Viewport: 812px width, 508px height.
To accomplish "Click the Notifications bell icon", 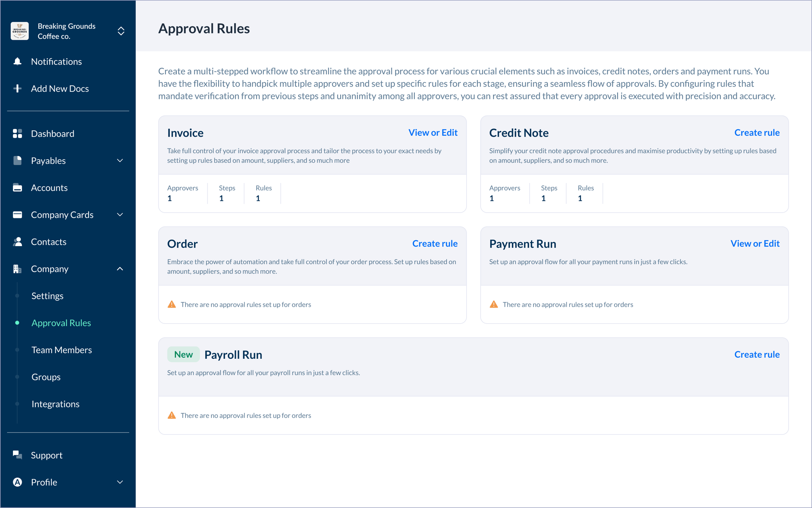I will point(17,61).
